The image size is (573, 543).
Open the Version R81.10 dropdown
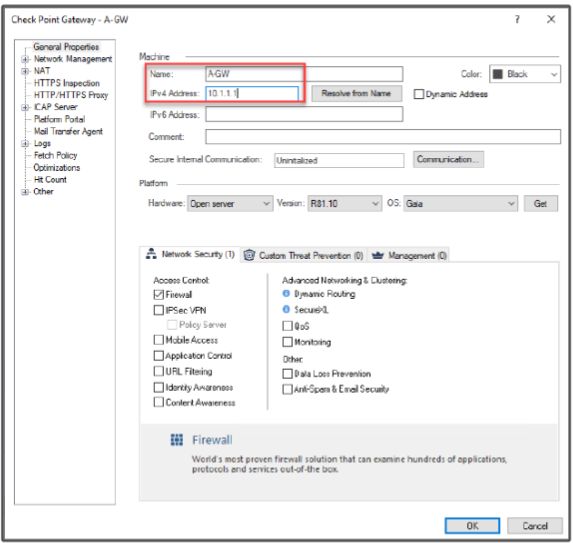pos(345,204)
